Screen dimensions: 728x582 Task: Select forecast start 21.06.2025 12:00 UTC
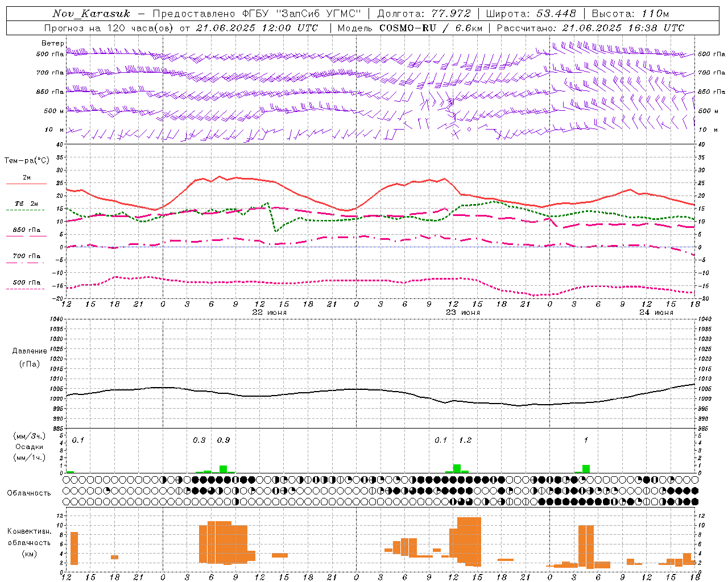257,28
